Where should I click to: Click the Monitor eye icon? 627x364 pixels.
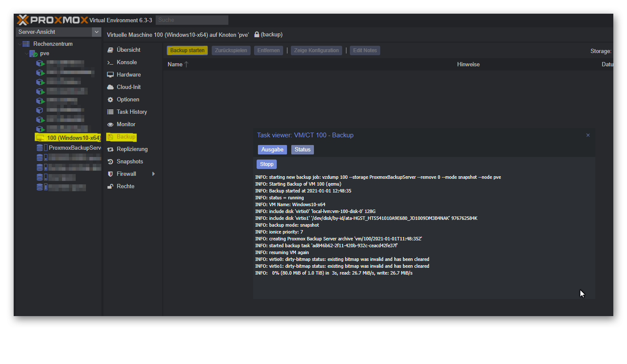click(x=110, y=124)
